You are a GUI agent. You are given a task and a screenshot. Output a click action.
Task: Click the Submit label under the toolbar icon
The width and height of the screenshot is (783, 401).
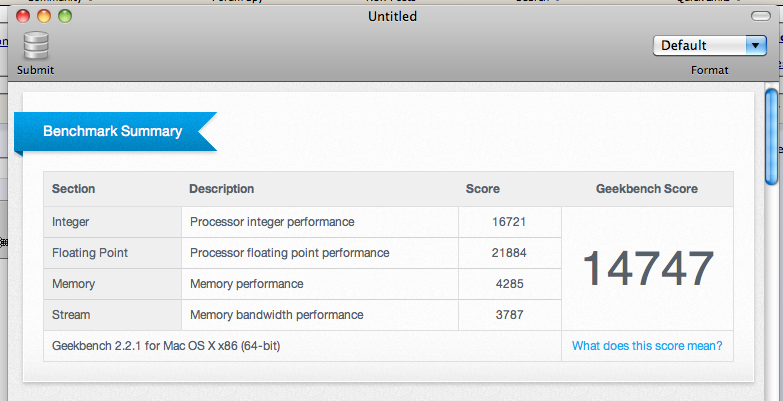point(36,70)
